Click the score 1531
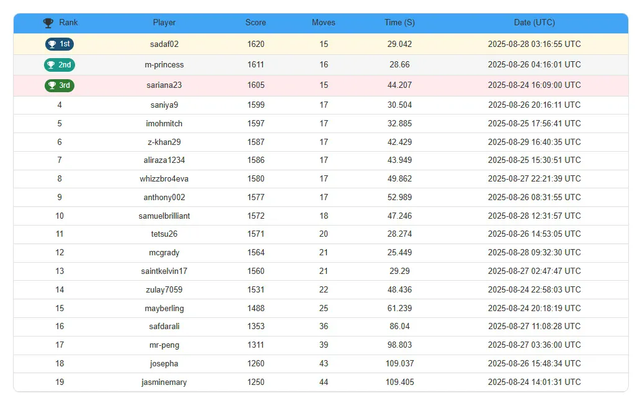Viewport: 640px width, 399px height. click(256, 290)
